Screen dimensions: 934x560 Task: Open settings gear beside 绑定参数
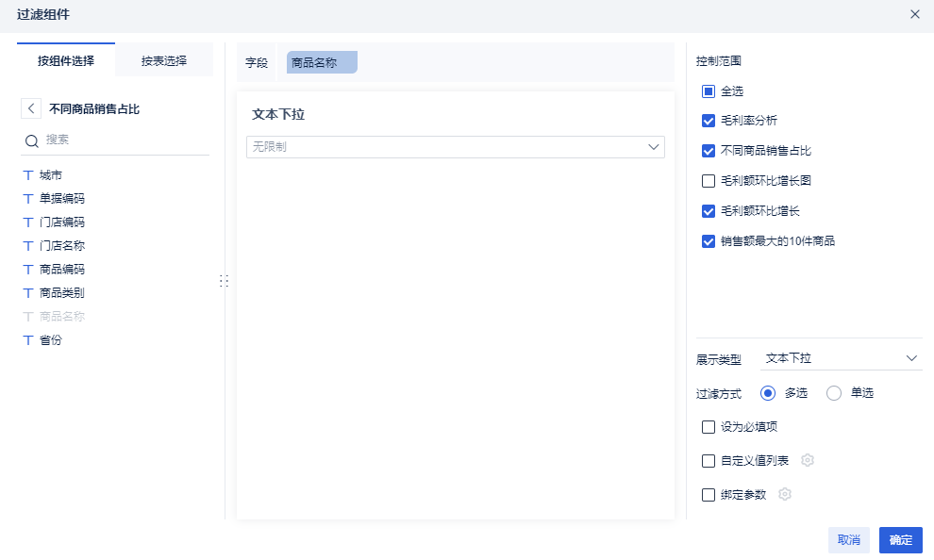coord(785,494)
